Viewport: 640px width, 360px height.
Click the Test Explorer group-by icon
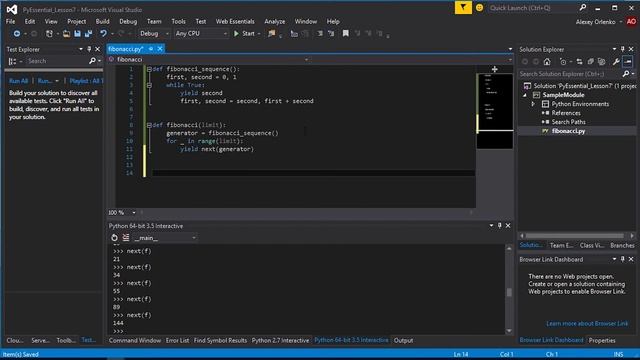tap(12, 61)
